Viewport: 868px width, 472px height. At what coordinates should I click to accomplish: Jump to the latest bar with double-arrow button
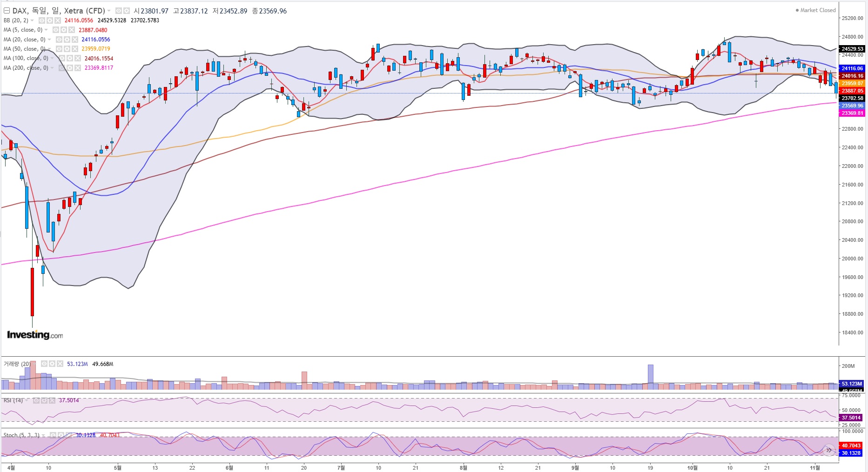pyautogui.click(x=828, y=450)
